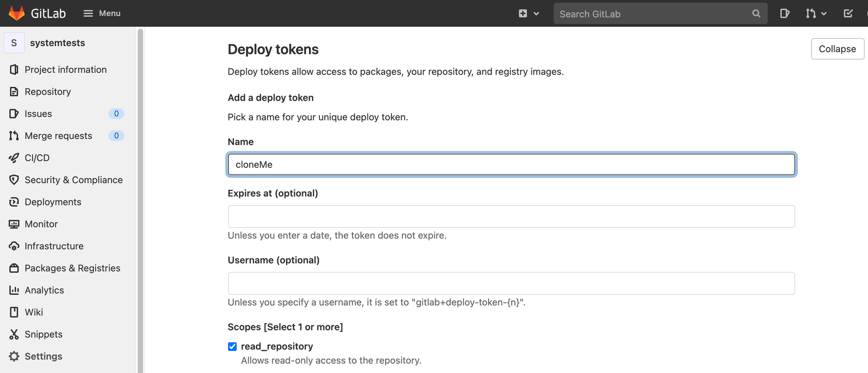Open the Issues icon in top navbar
Image resolution: width=868 pixels, height=373 pixels.
785,14
